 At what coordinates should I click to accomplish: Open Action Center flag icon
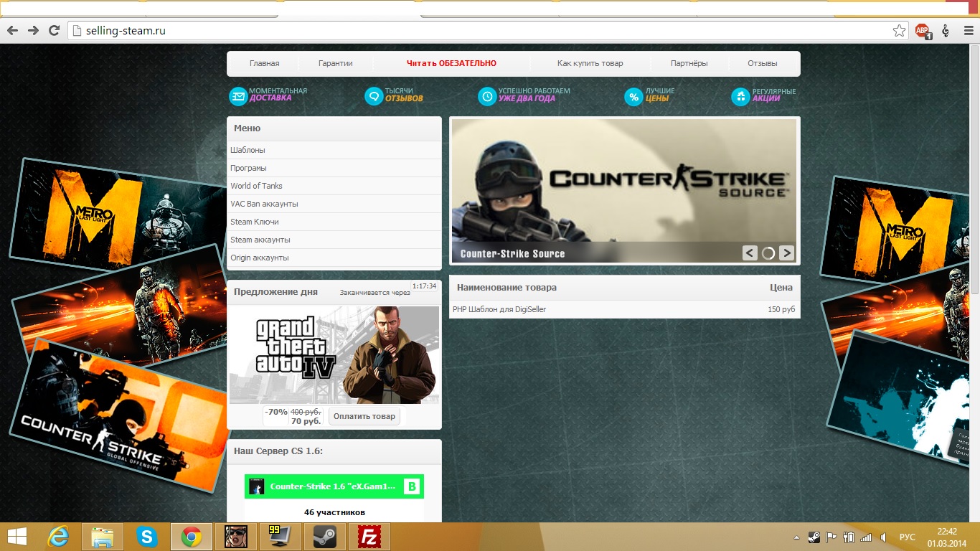pyautogui.click(x=831, y=537)
